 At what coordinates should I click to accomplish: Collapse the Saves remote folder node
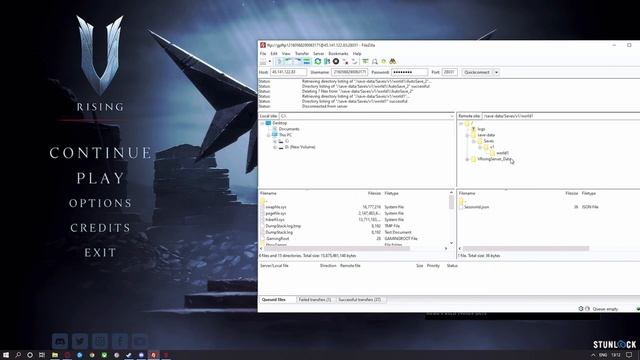point(473,141)
